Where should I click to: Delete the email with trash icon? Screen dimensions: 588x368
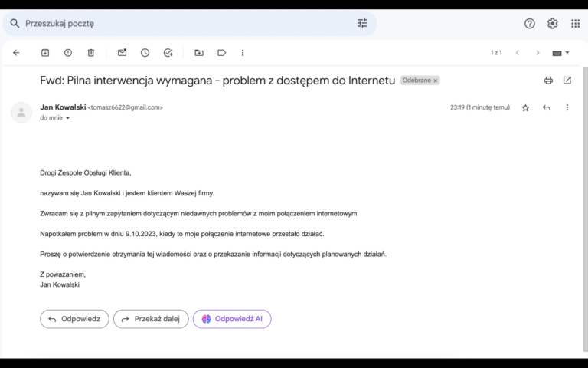[90, 53]
